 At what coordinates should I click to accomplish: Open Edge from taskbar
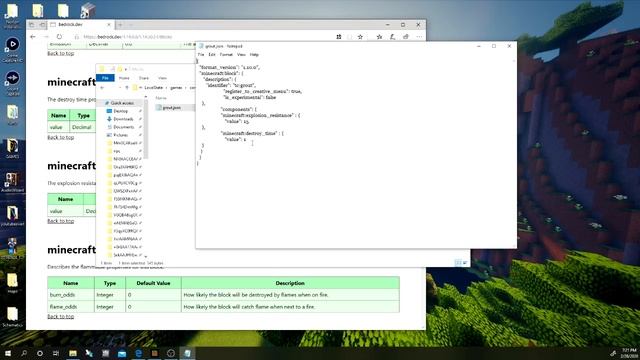pos(138,353)
